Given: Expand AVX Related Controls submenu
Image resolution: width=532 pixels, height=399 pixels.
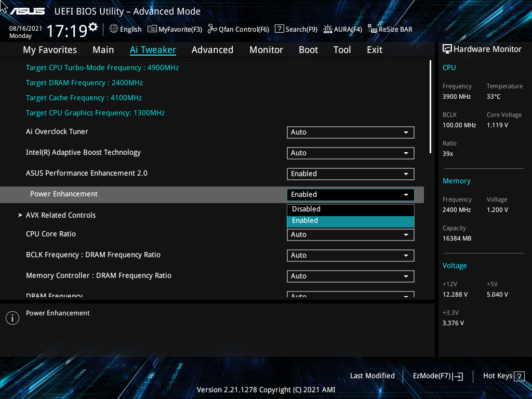Looking at the screenshot, I should (x=57, y=215).
